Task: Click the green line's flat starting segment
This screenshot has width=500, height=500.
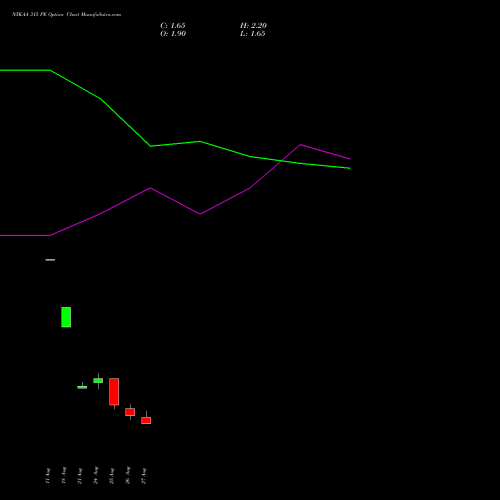Action: point(25,70)
